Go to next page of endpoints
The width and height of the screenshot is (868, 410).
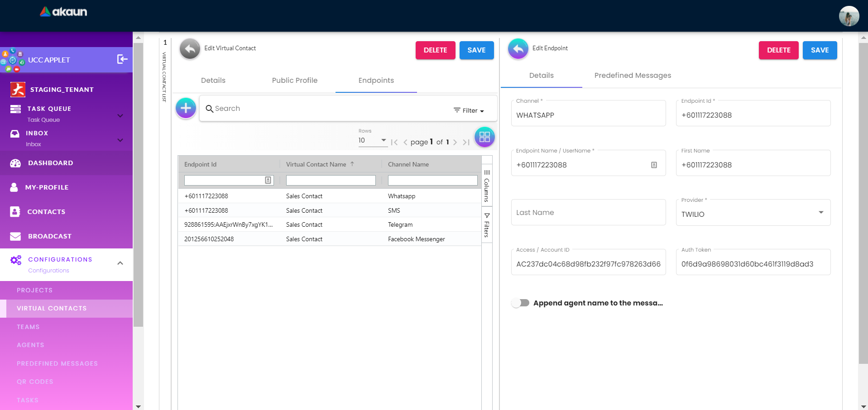point(455,142)
